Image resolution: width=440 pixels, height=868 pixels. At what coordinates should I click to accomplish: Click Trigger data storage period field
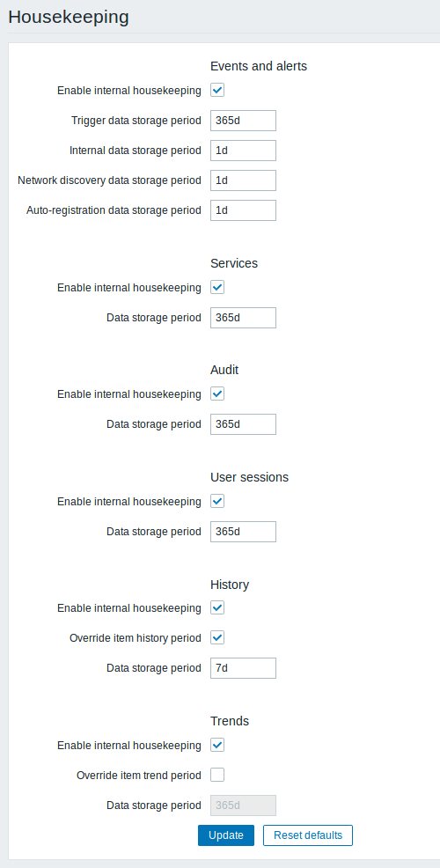243,121
